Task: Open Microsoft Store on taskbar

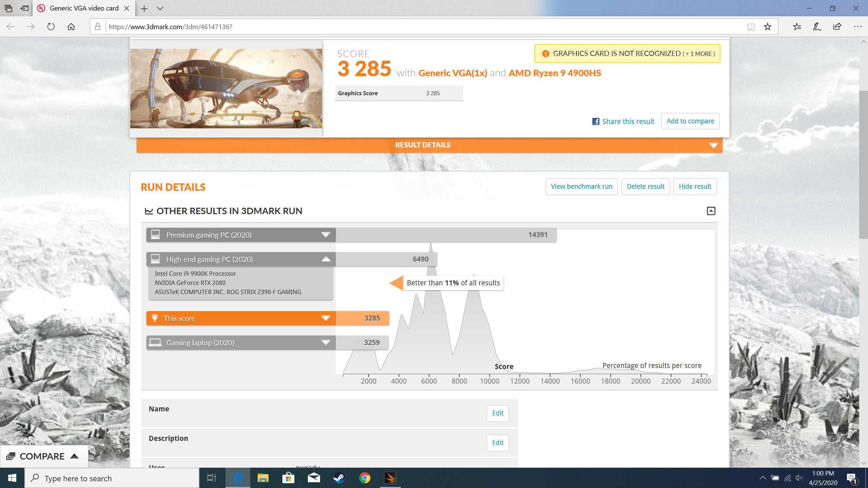Action: tap(288, 478)
